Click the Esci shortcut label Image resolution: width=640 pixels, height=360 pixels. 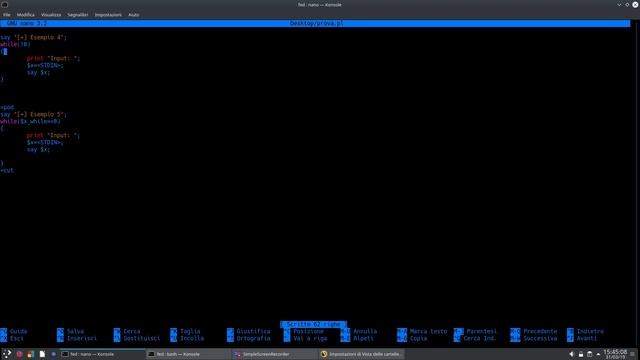17,338
